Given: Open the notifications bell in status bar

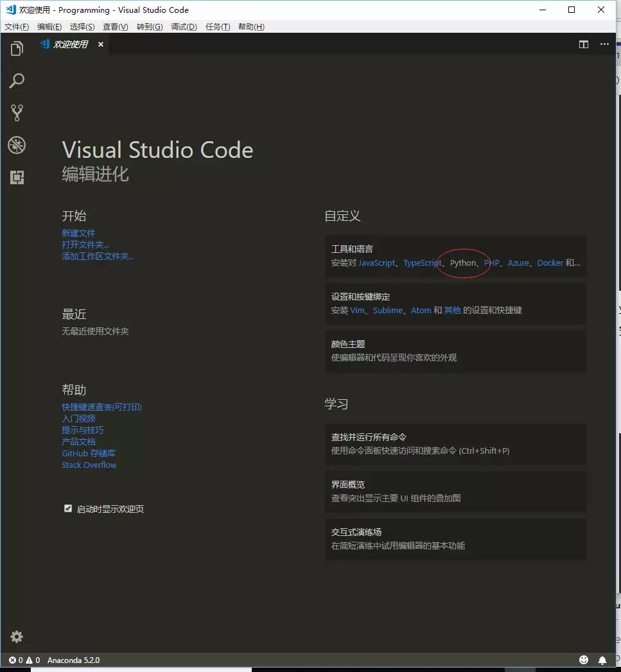Looking at the screenshot, I should tap(602, 660).
